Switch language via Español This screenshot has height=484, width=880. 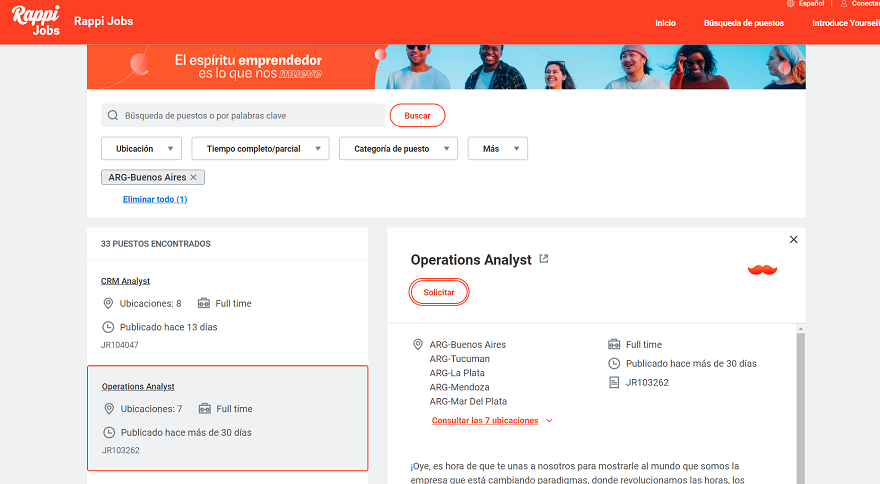(x=811, y=3)
